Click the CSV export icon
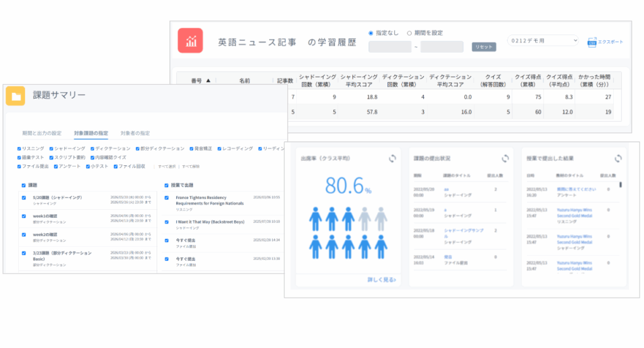This screenshot has width=644, height=348. pyautogui.click(x=591, y=42)
